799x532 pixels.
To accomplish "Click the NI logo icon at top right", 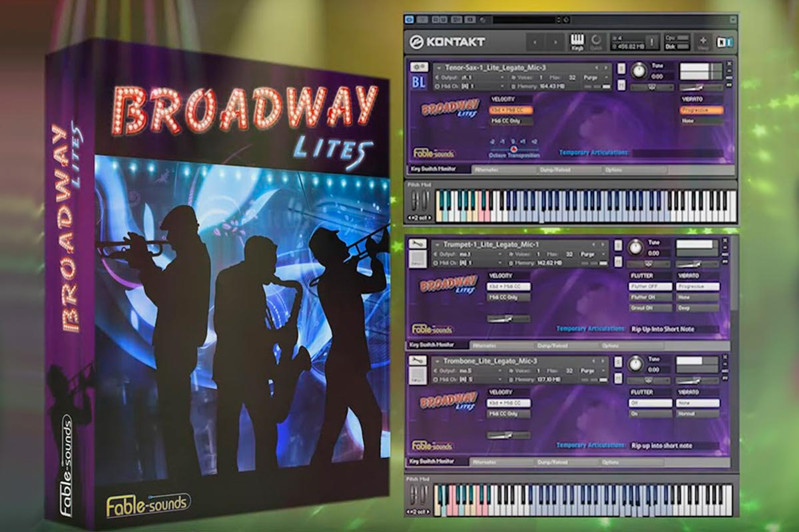I will 724,42.
